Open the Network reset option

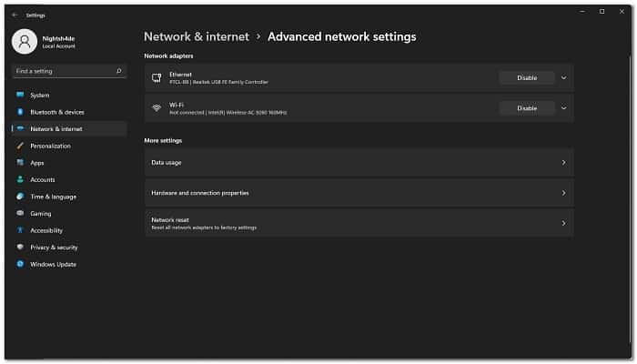coord(359,223)
